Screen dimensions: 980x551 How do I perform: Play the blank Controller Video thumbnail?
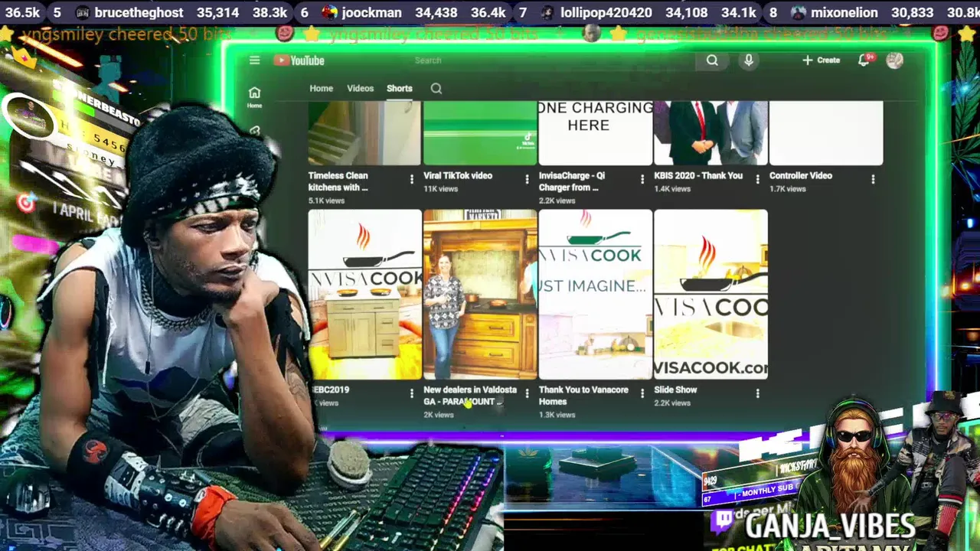point(826,133)
